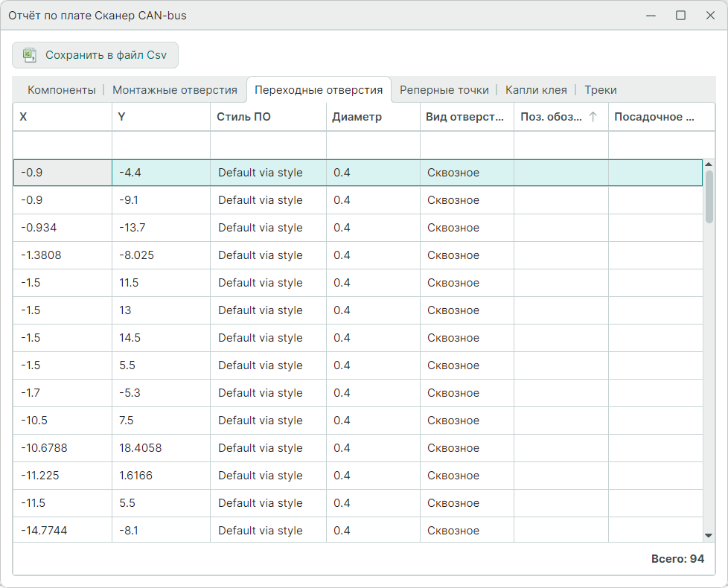
Task: Close the Отчёт по плате window
Action: click(709, 16)
